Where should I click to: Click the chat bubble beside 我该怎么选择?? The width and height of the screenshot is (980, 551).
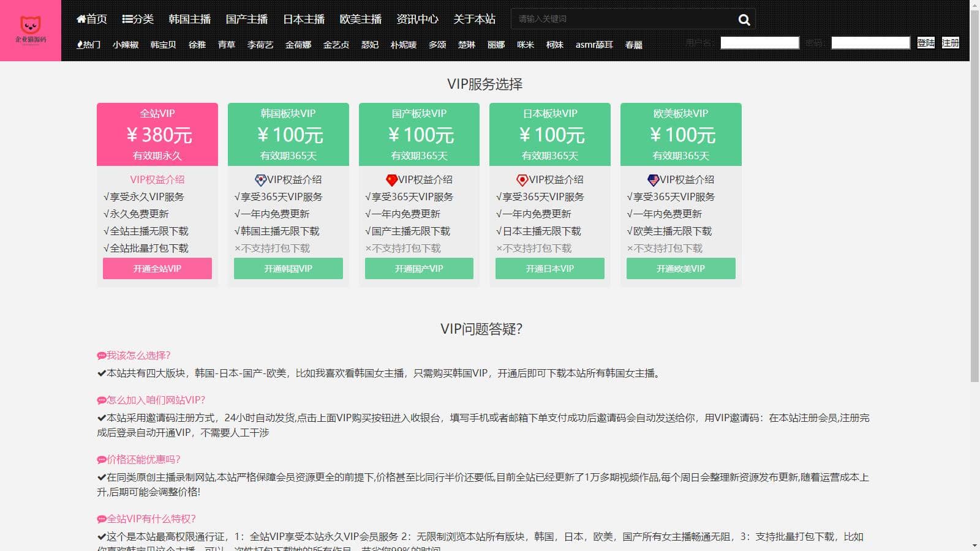tap(102, 356)
